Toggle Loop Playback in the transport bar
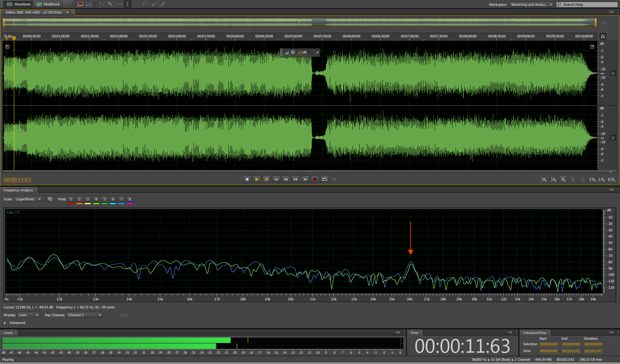620x364 pixels. (x=324, y=179)
